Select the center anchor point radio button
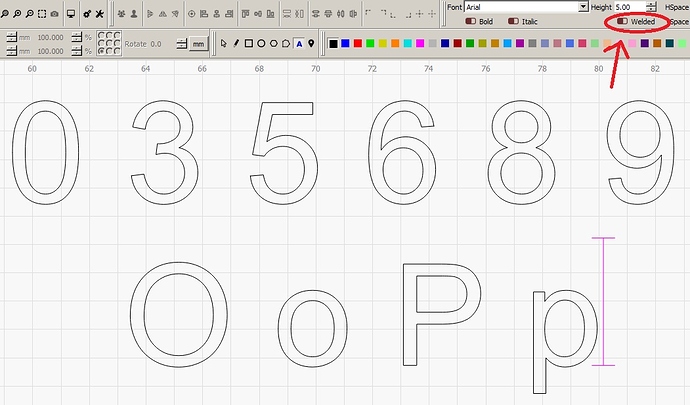The image size is (690, 405). pos(109,43)
